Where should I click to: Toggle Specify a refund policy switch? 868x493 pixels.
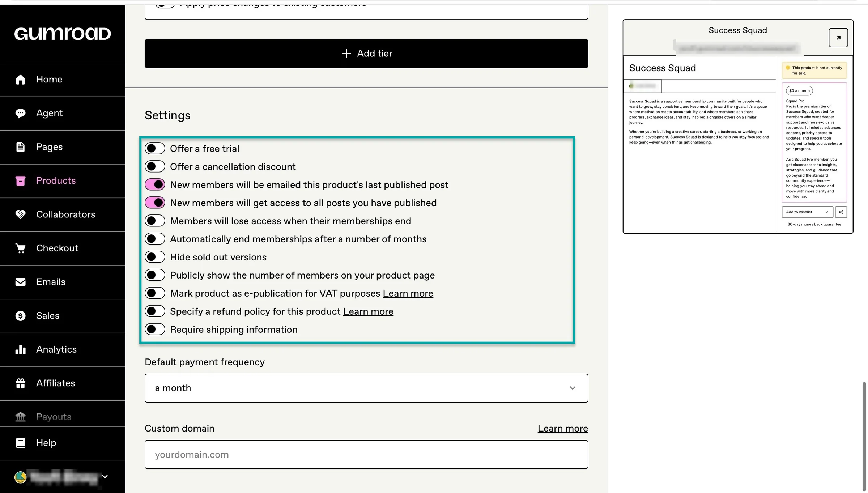155,311
